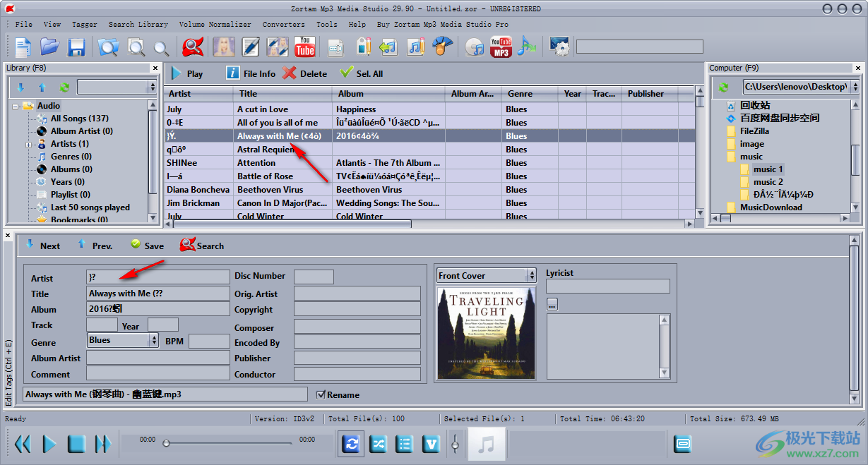Save the project with the floppy disk icon
Image resolution: width=868 pixels, height=465 pixels.
(76, 47)
